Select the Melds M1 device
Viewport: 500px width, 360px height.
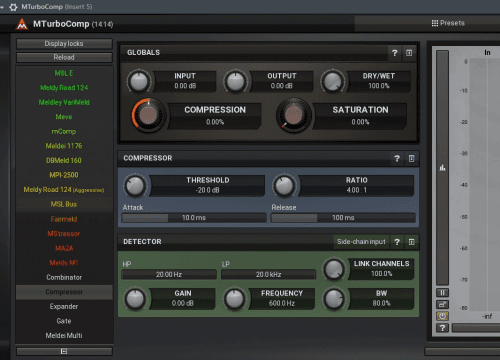[x=64, y=263]
